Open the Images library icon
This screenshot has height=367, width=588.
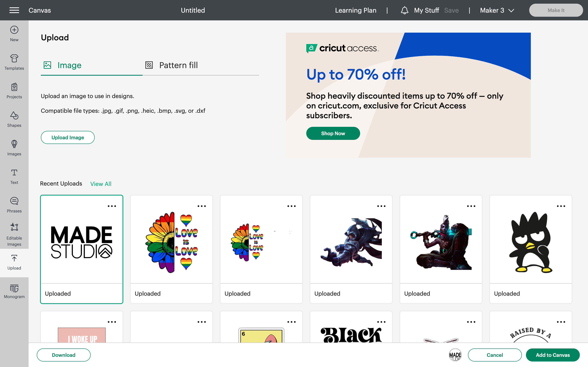(14, 148)
